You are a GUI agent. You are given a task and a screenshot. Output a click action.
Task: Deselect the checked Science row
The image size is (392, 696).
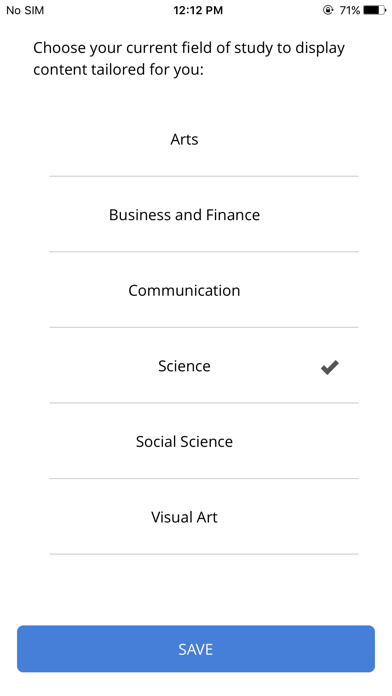[204, 366]
